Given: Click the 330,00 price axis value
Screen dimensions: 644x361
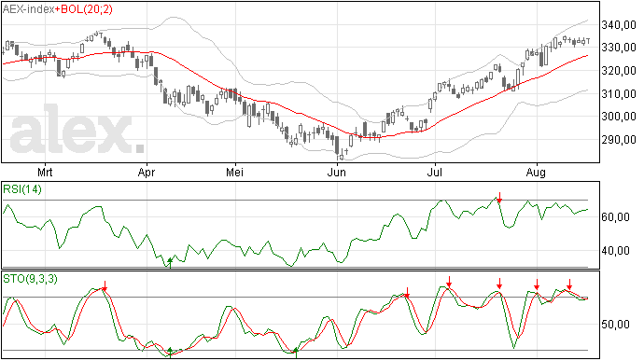Looking at the screenshot, I should pyautogui.click(x=619, y=48).
